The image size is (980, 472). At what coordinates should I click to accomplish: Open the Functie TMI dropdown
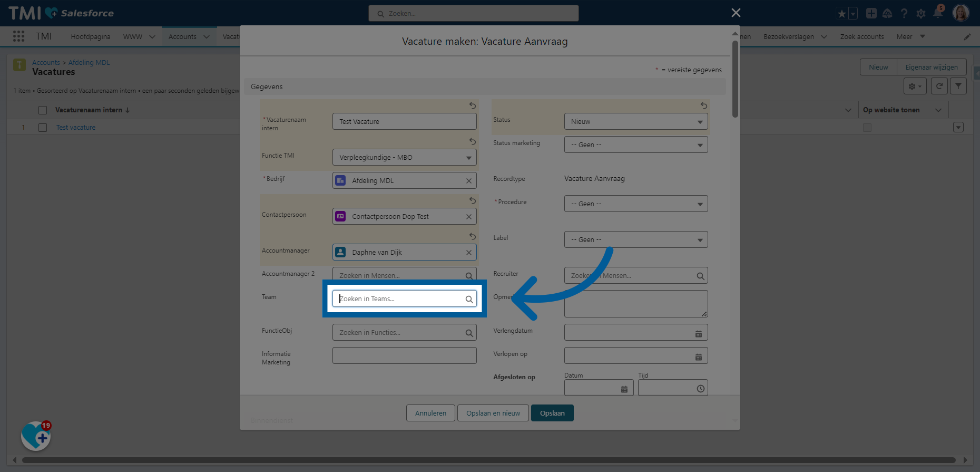405,157
